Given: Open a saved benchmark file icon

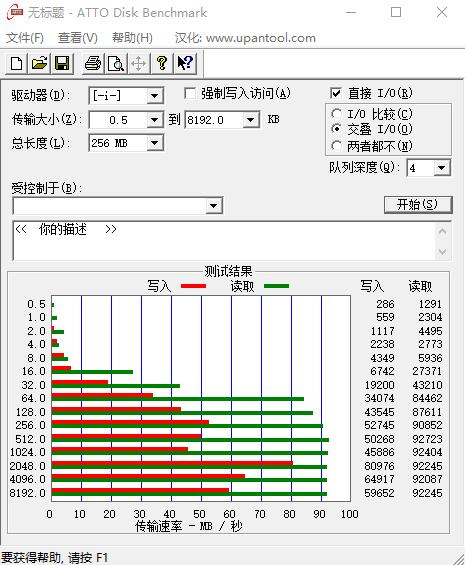Looking at the screenshot, I should (x=39, y=63).
